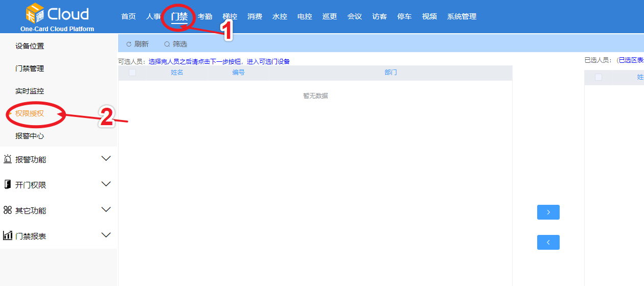
Task: Tick the select-all checkbox in 已选人员 table
Action: click(x=599, y=77)
